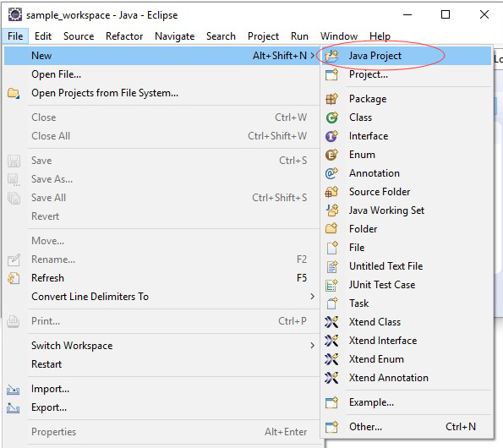Viewport: 503px width, 448px height.
Task: Open the Refactor menu
Action: tap(124, 36)
